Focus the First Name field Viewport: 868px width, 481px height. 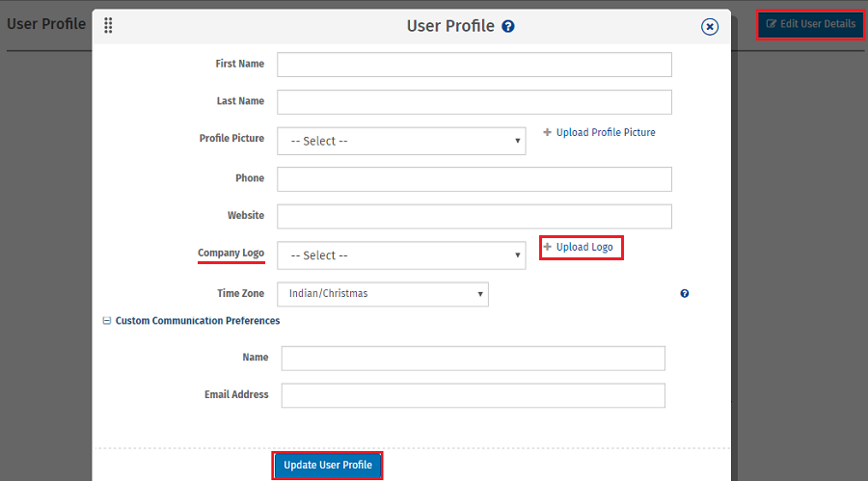[474, 65]
